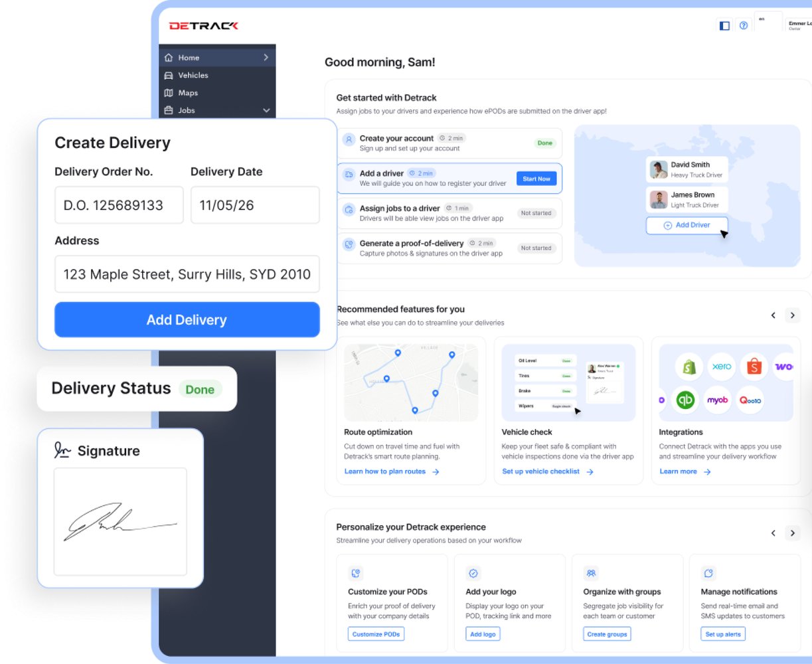Open the help question-mark icon

point(744,26)
